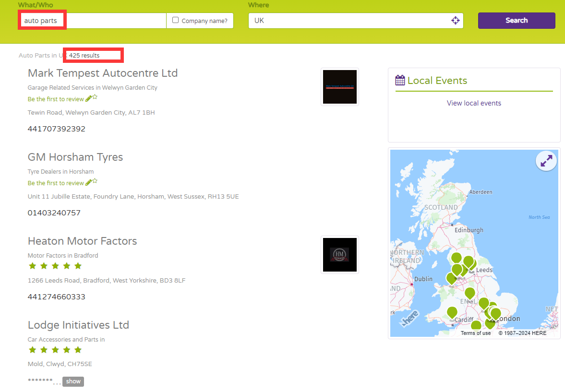The image size is (565, 392).
Task: Click the review pencil icon for GM Horsham Tyres
Action: tap(89, 183)
